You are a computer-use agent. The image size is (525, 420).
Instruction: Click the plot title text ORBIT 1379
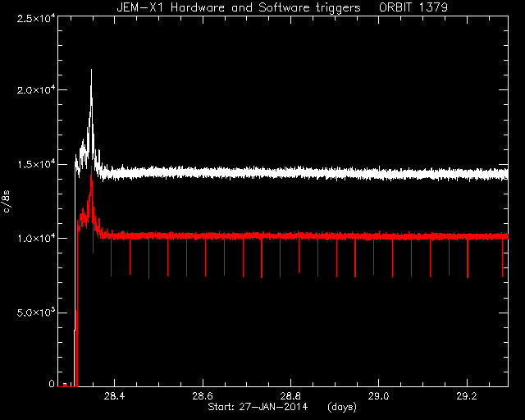click(x=413, y=7)
